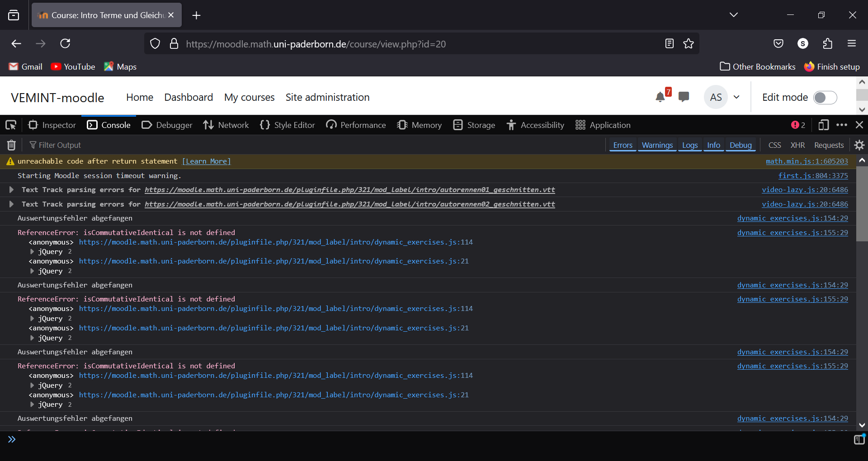This screenshot has width=868, height=461.
Task: Enable the XHR filter button
Action: pos(797,145)
